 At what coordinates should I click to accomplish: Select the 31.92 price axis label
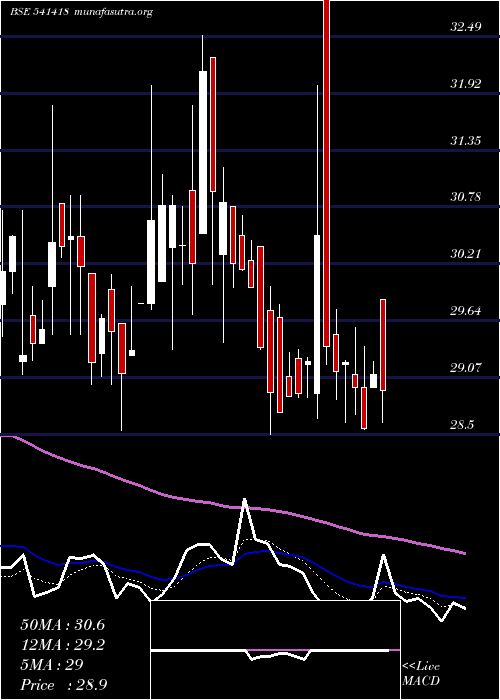click(x=466, y=83)
